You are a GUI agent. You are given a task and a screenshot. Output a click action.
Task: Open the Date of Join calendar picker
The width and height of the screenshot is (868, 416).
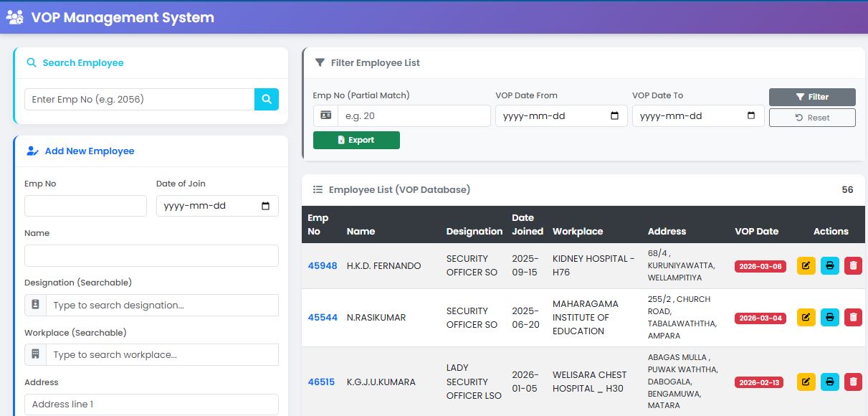pos(265,206)
